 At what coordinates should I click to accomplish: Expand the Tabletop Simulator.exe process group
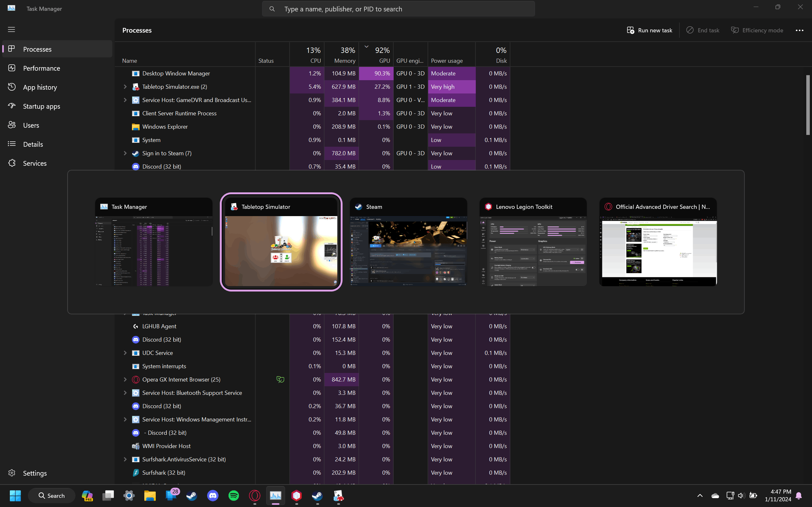click(x=125, y=87)
